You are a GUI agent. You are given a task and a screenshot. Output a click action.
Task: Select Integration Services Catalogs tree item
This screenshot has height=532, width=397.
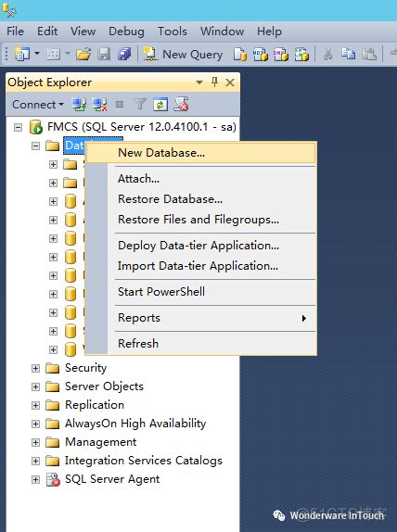click(144, 461)
